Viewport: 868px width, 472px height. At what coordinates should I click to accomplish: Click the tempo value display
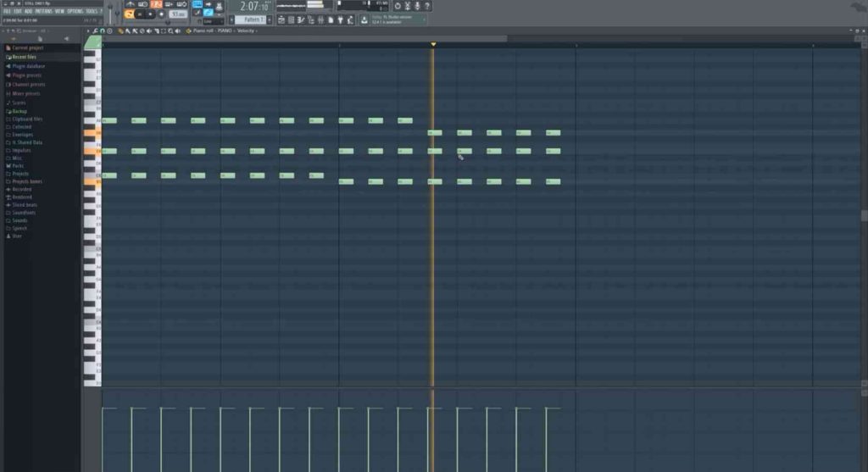(178, 14)
